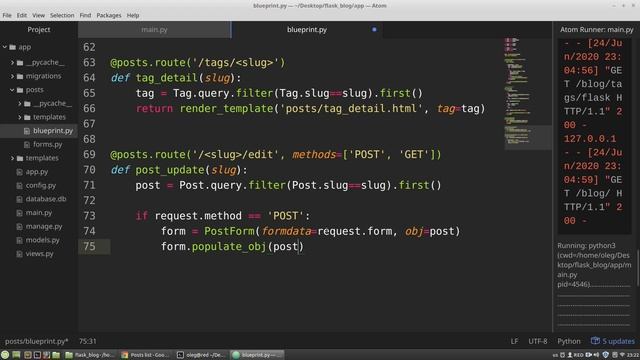Click the file icon beside app.py
The width and height of the screenshot is (640, 360).
pos(19,171)
